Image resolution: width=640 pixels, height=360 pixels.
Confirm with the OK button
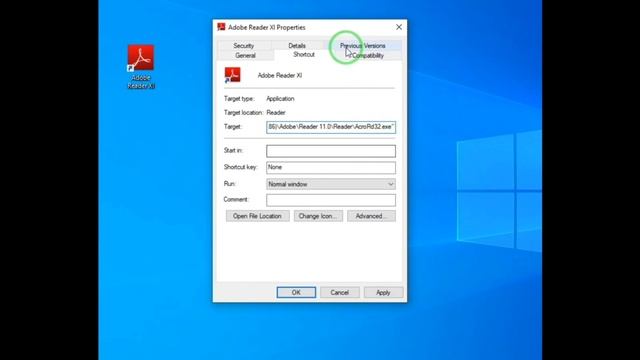296,292
